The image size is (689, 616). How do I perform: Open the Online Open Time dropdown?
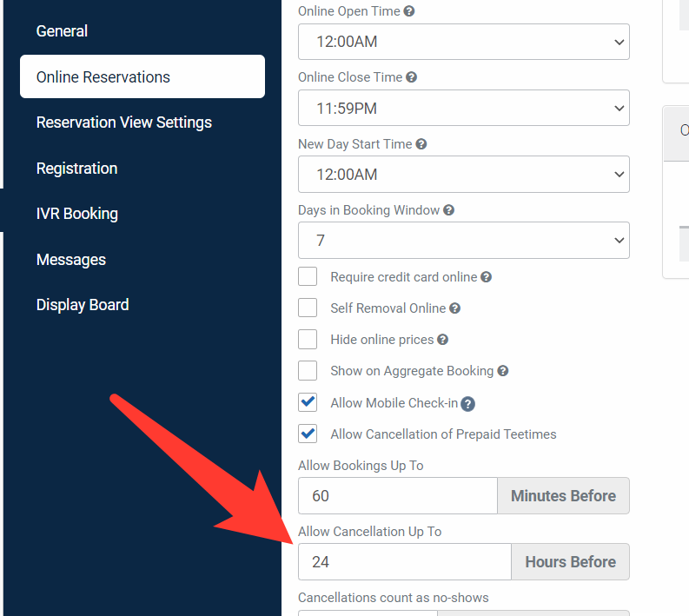(464, 42)
